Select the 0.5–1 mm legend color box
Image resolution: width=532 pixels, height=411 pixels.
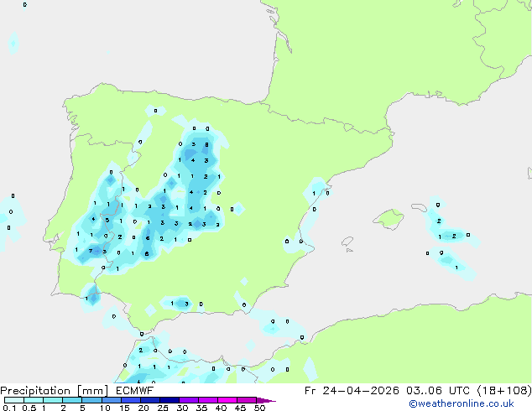tap(34, 400)
